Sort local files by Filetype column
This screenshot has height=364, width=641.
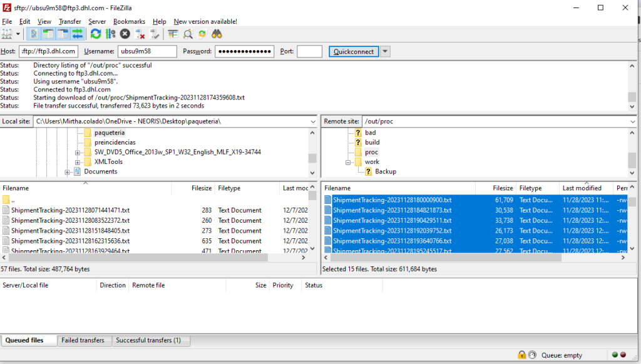(247, 188)
